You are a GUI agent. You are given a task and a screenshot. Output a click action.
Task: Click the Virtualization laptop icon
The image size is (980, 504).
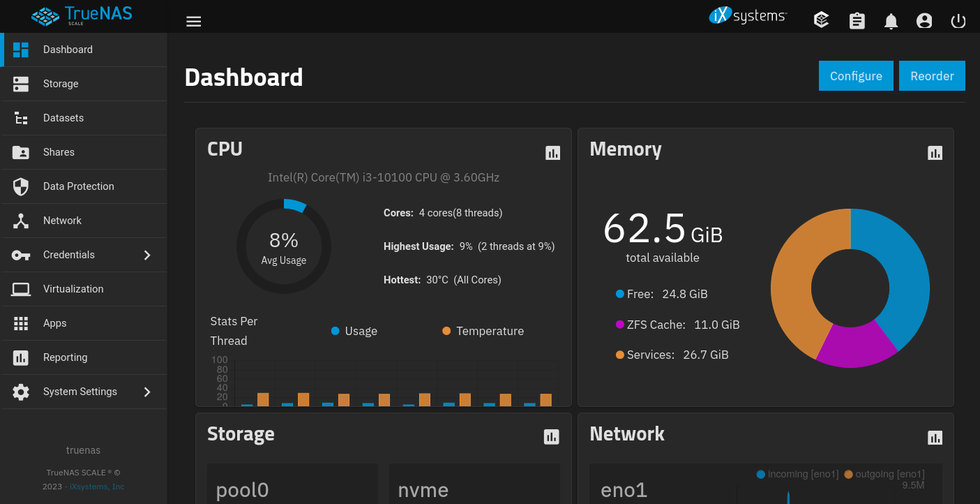click(x=21, y=289)
